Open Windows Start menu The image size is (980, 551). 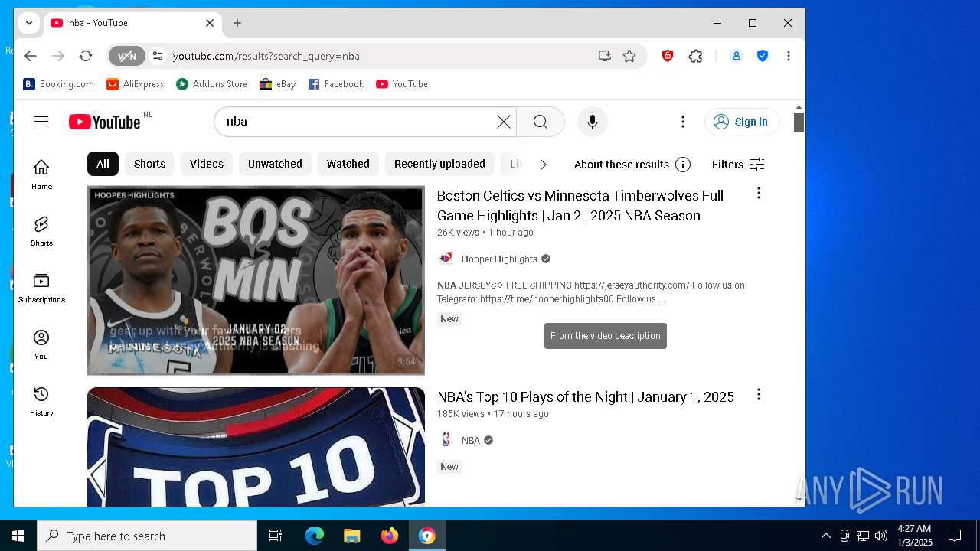[x=18, y=536]
